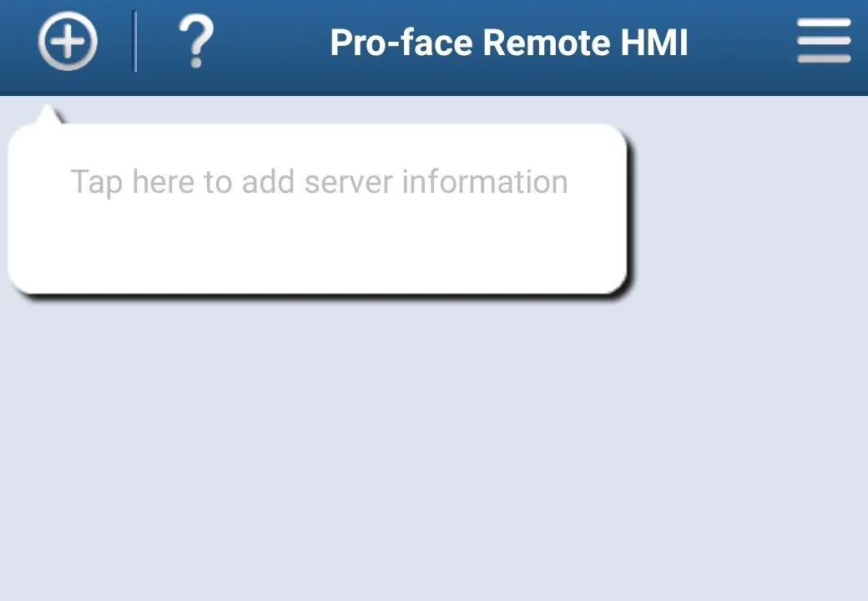The width and height of the screenshot is (868, 601).
Task: Show the app help page
Action: tap(195, 41)
